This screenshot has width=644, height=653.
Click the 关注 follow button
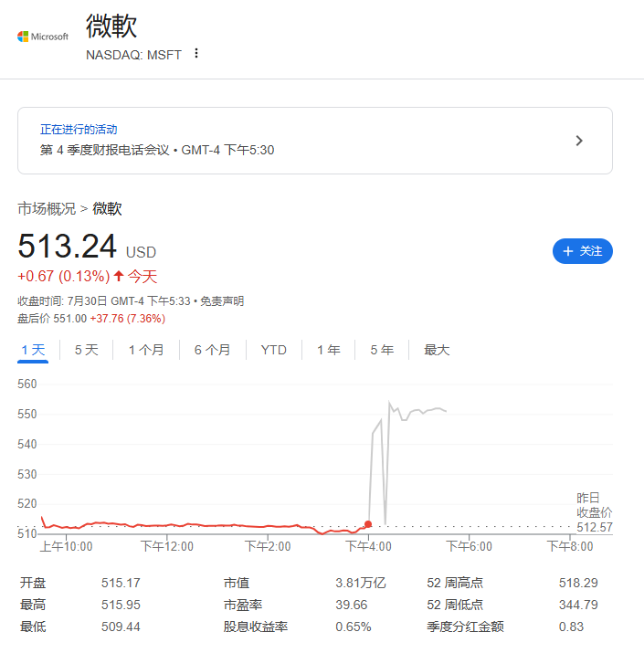(x=583, y=251)
